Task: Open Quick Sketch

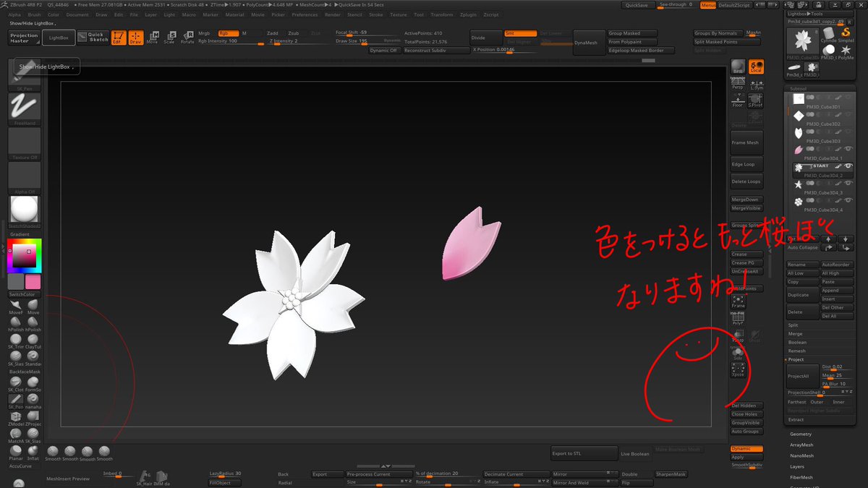Action: [93, 37]
